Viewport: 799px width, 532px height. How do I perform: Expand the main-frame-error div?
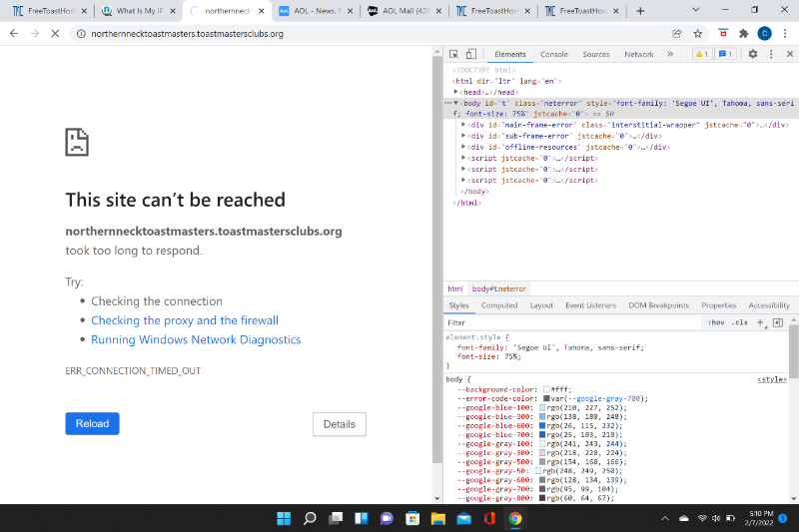click(x=463, y=124)
